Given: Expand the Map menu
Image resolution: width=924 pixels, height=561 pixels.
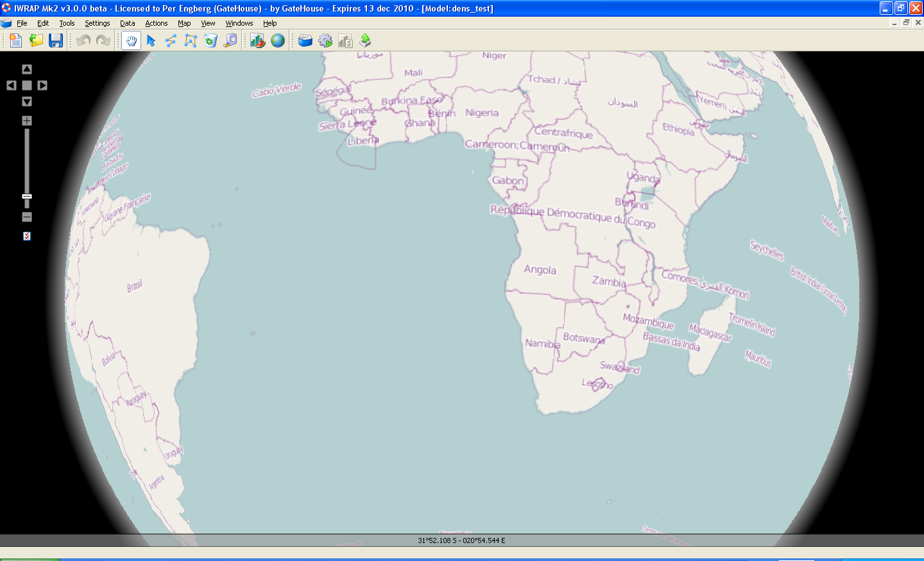Looking at the screenshot, I should pyautogui.click(x=184, y=23).
